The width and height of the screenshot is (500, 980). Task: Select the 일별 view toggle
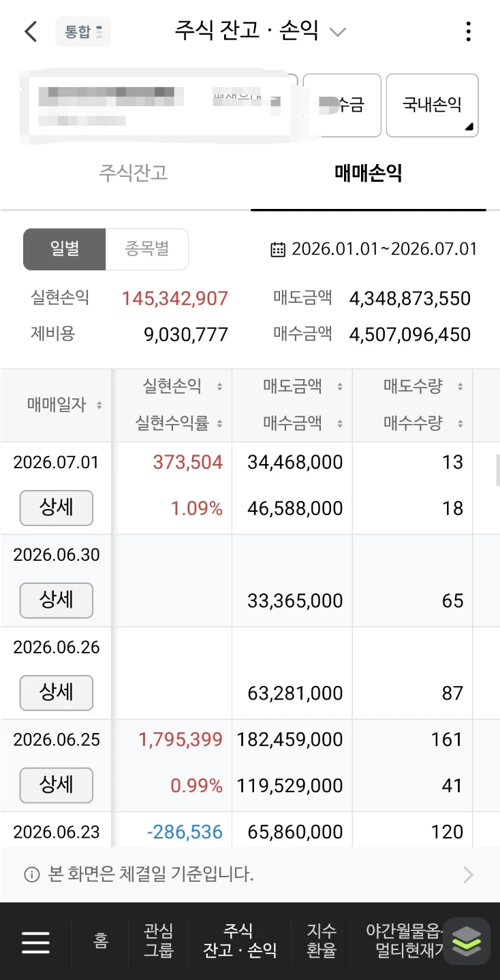pos(65,249)
